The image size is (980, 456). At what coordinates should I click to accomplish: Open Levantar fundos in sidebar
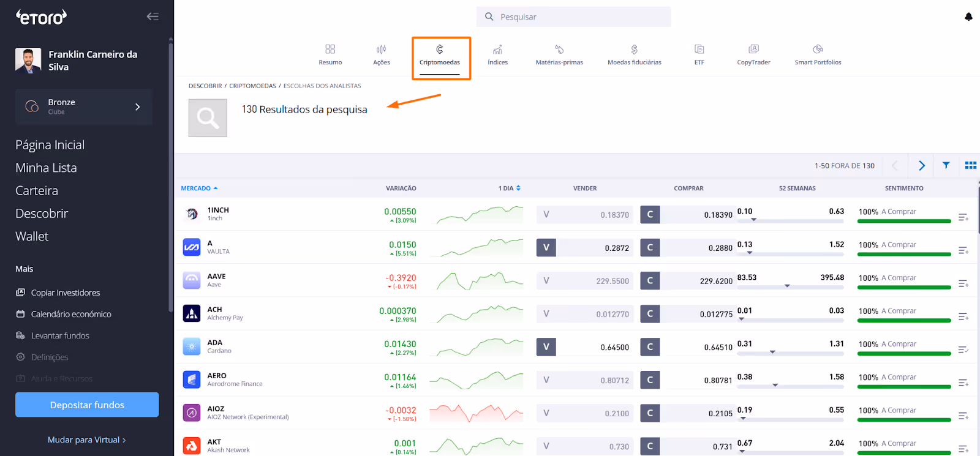tap(53, 335)
